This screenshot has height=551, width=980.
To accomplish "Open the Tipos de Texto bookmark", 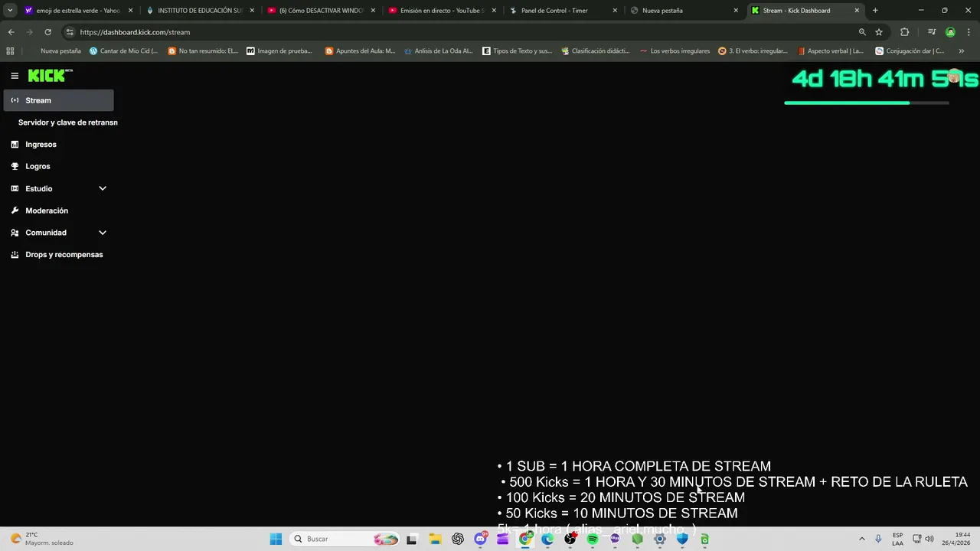I will click(x=517, y=51).
